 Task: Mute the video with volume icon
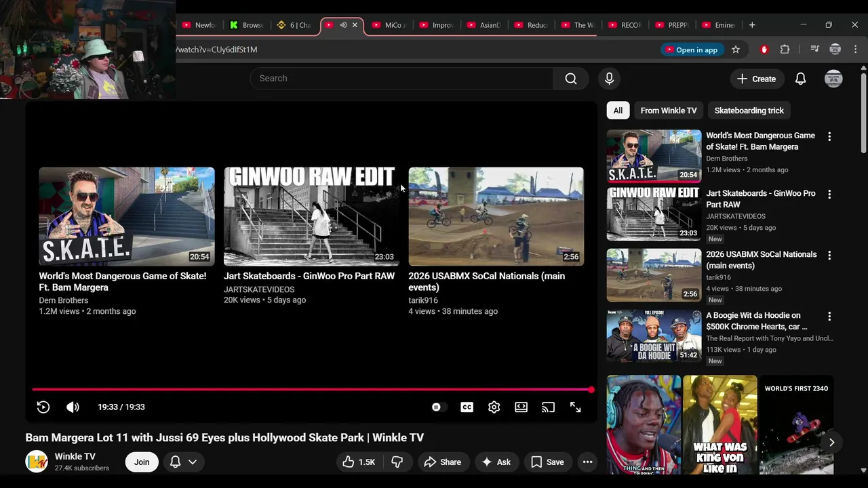tap(73, 407)
